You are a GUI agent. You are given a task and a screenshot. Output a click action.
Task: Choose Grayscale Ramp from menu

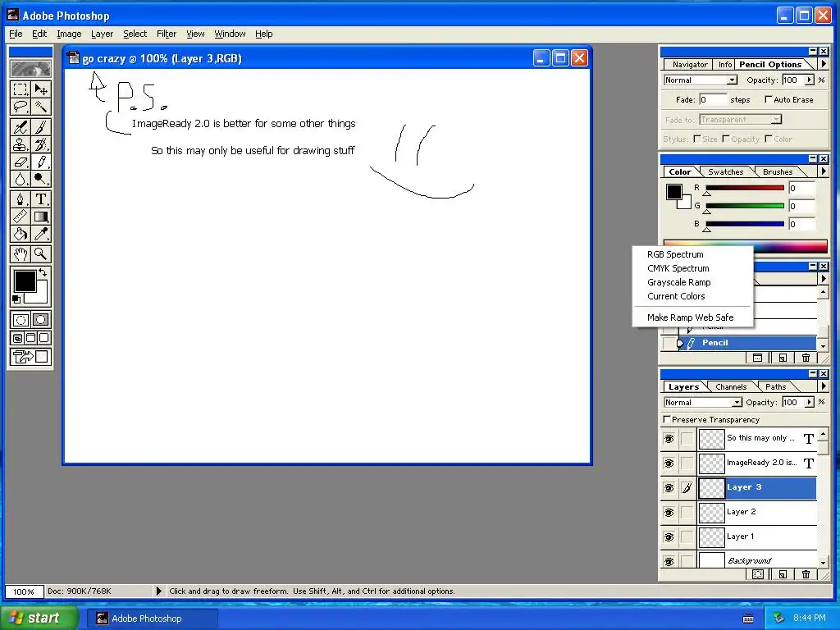coord(678,282)
